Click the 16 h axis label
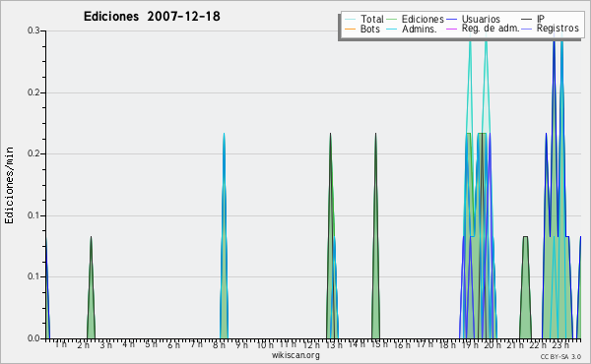The height and width of the screenshot is (364, 591). [402, 344]
